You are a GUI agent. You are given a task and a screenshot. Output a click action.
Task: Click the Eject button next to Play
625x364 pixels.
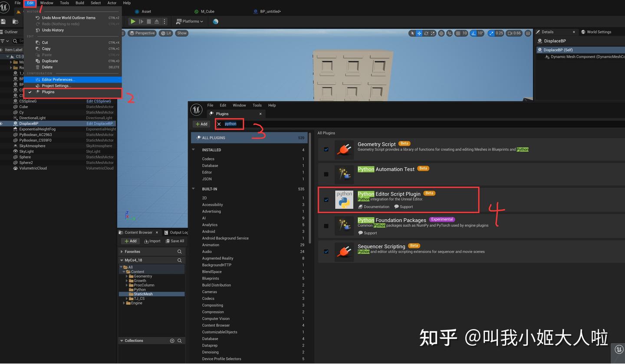click(157, 21)
